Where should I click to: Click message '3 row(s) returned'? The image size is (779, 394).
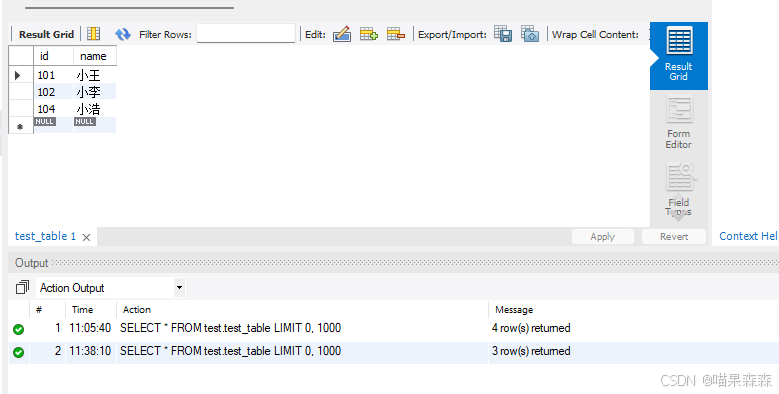[531, 351]
